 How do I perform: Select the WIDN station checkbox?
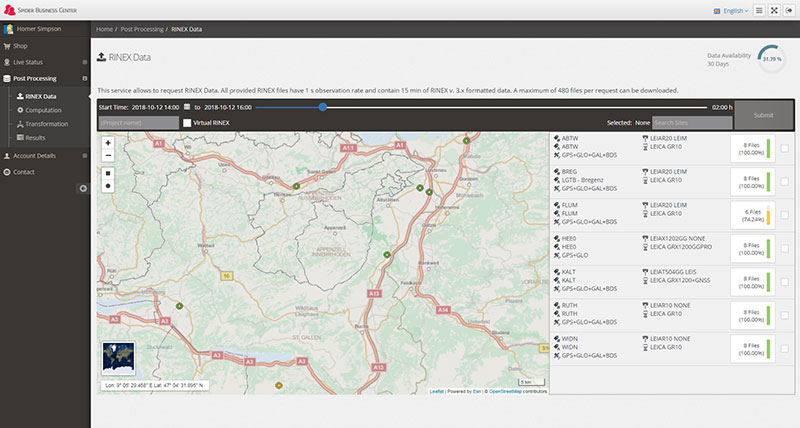click(784, 348)
